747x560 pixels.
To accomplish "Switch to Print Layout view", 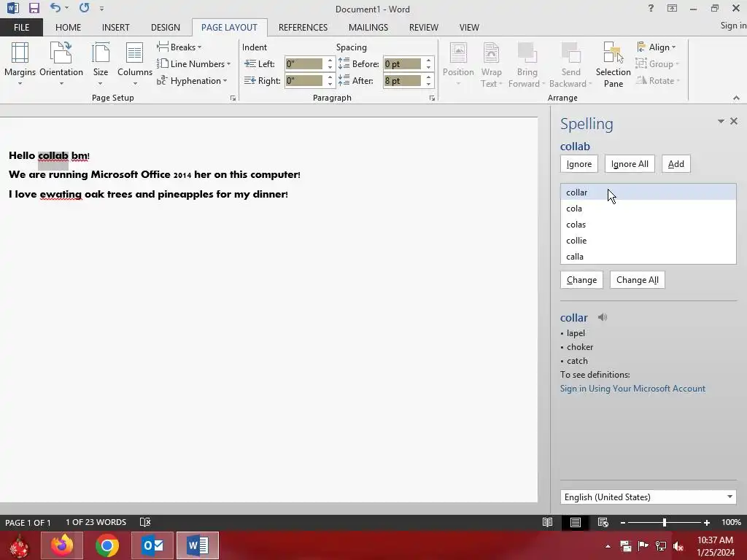I will point(575,522).
